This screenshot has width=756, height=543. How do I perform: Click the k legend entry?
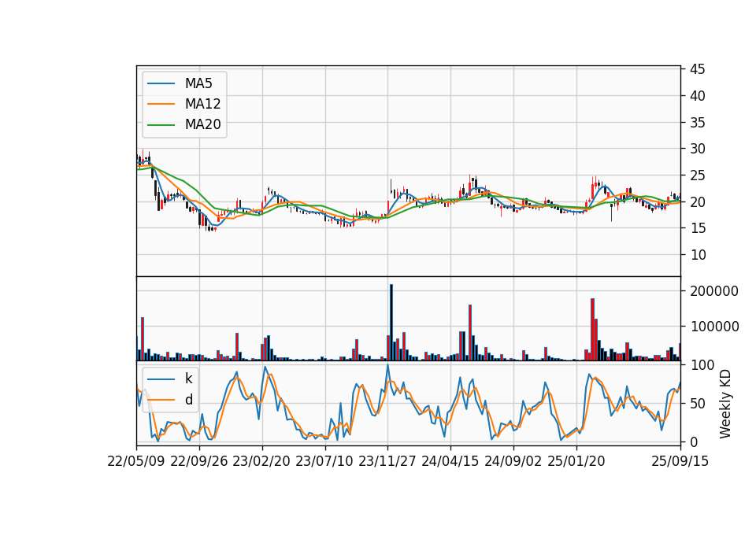click(x=188, y=379)
